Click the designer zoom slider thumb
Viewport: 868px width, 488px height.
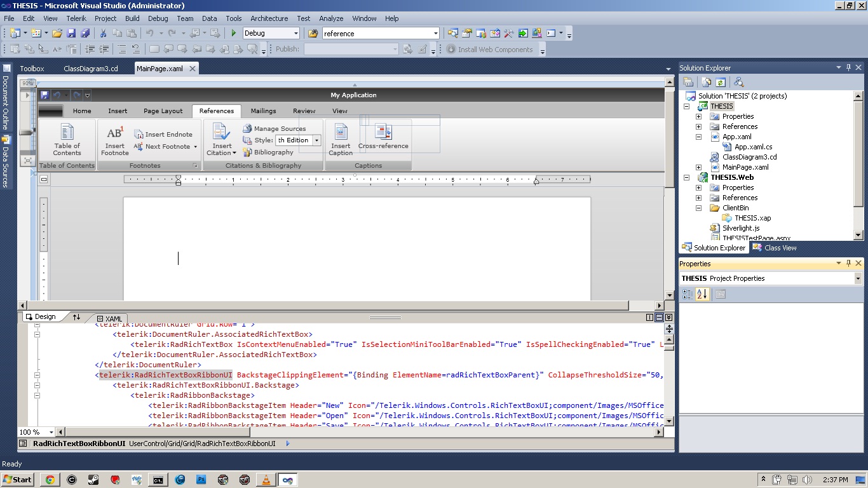coord(27,132)
